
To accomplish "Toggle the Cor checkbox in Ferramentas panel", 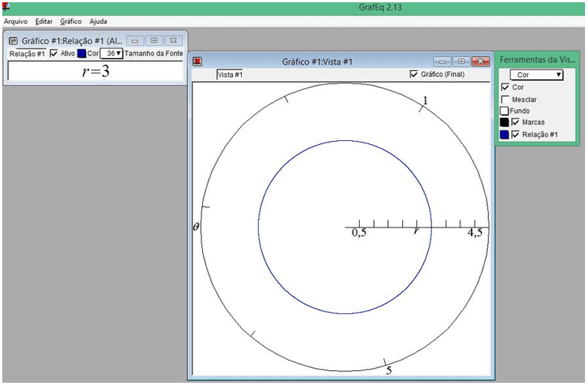I will (505, 87).
